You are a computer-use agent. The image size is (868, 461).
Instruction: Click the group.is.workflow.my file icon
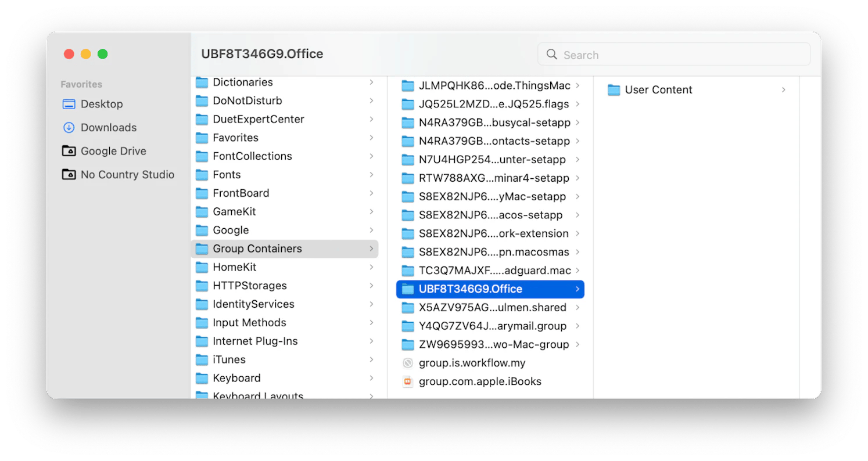[408, 363]
